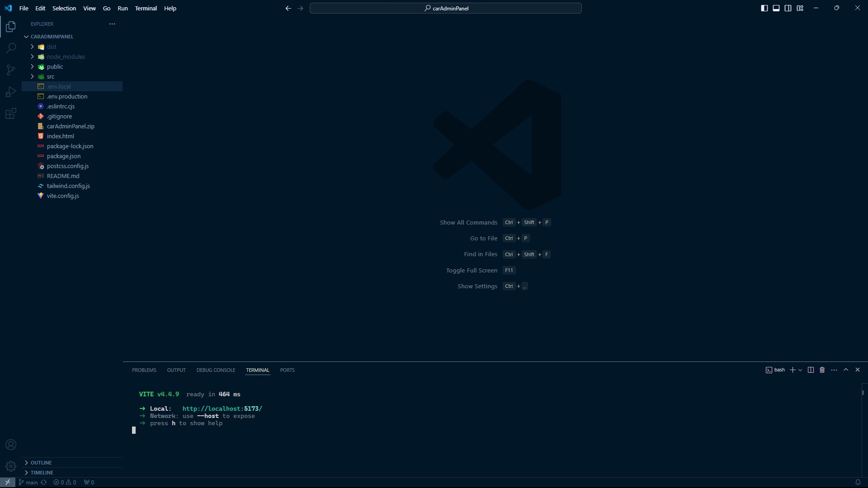Viewport: 868px width, 488px height.
Task: Click the bash terminal label
Action: (775, 370)
